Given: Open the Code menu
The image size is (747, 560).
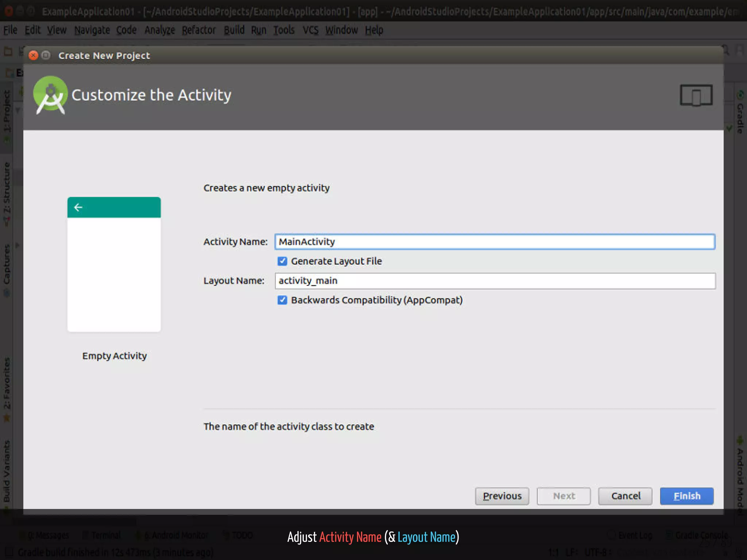Looking at the screenshot, I should 126,30.
